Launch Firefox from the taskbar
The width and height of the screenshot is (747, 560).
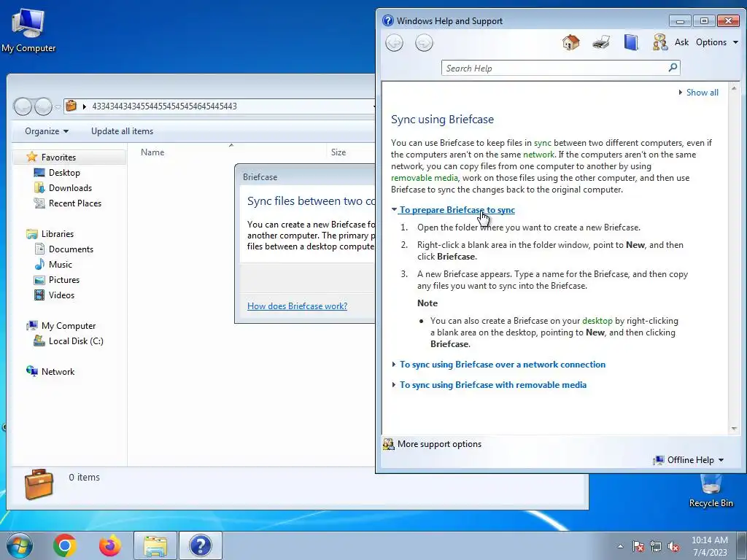click(x=109, y=545)
